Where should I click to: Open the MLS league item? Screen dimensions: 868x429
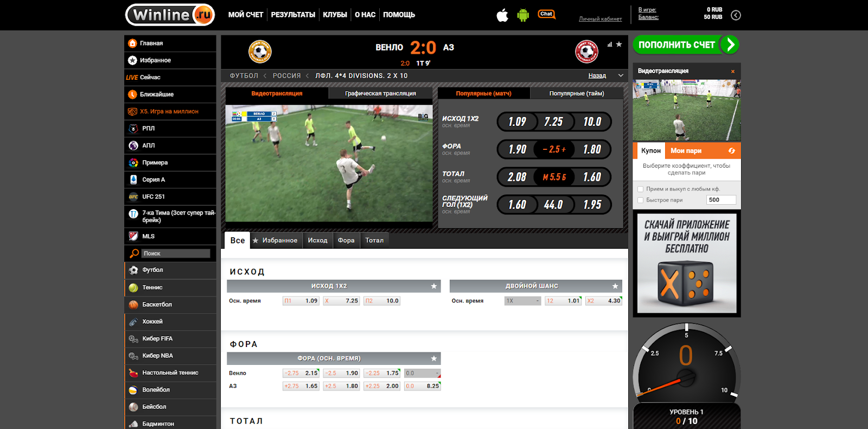[x=170, y=236]
